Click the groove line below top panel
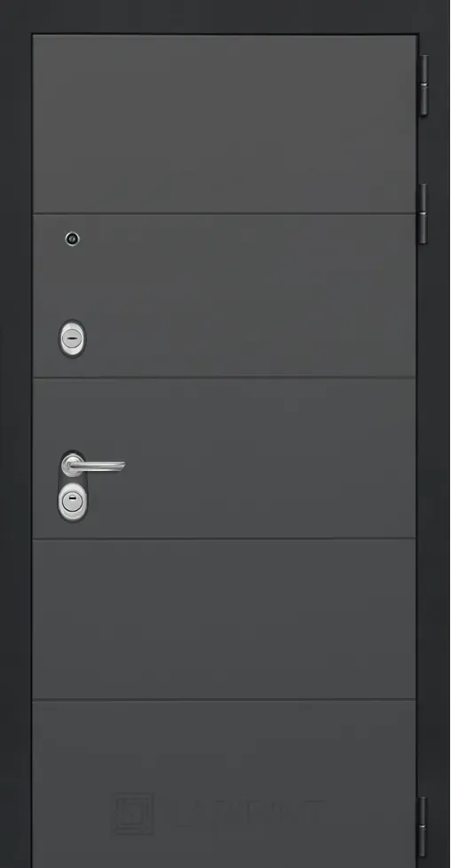This screenshot has width=451, height=868. [x=224, y=214]
